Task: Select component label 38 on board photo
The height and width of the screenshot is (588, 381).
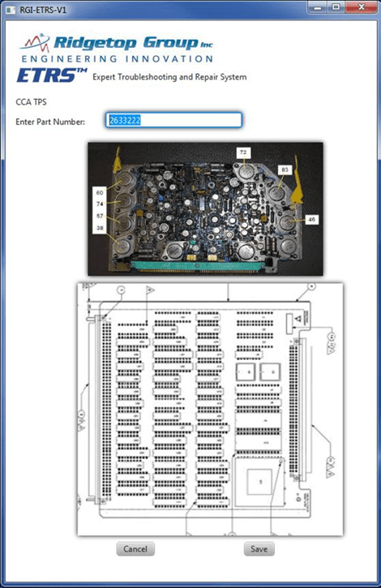Action: [x=100, y=228]
